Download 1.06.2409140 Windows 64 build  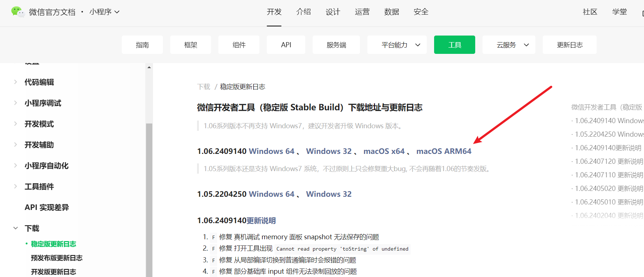click(272, 151)
